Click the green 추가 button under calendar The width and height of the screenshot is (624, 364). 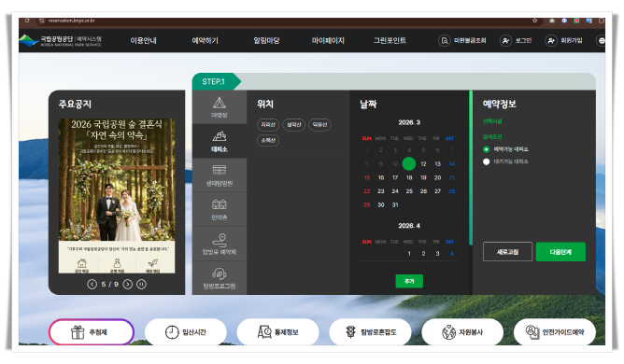(409, 281)
